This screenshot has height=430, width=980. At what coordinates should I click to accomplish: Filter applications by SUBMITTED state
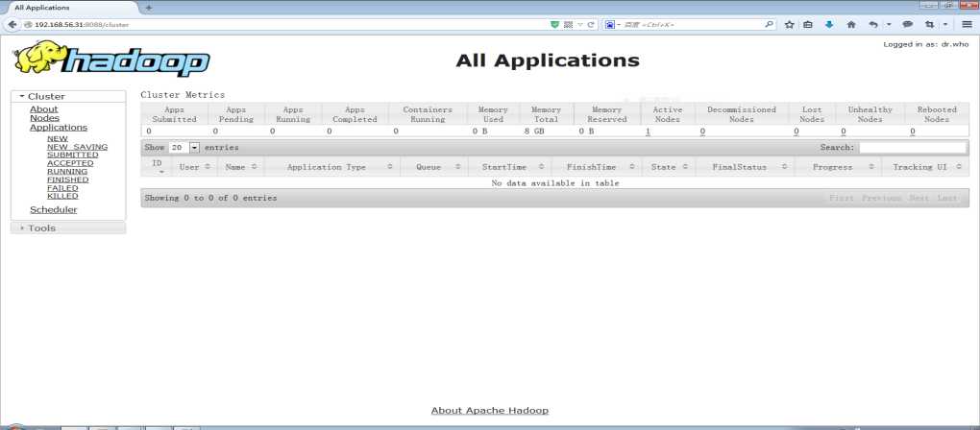[x=72, y=155]
